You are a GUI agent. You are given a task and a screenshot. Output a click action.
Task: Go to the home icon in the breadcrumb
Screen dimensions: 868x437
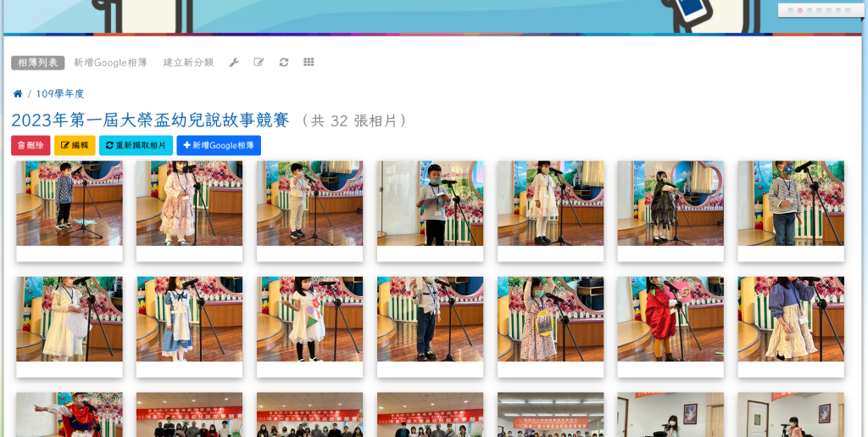[18, 93]
